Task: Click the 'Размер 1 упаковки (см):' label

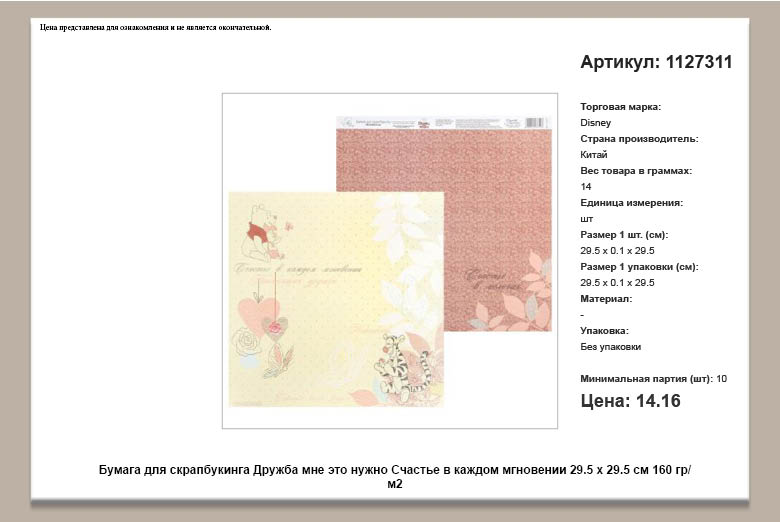Action: tap(639, 267)
